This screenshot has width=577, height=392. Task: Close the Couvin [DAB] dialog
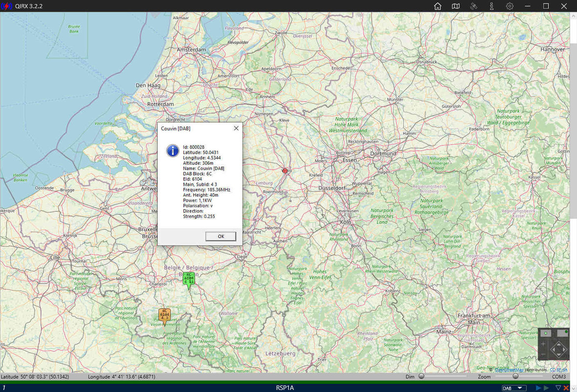click(236, 128)
